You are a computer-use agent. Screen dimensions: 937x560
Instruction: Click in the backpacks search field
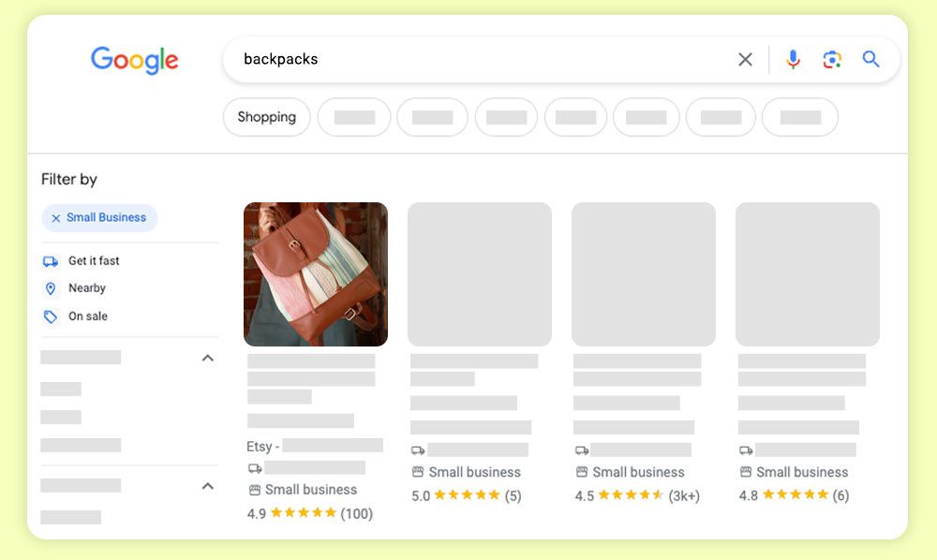[x=478, y=59]
